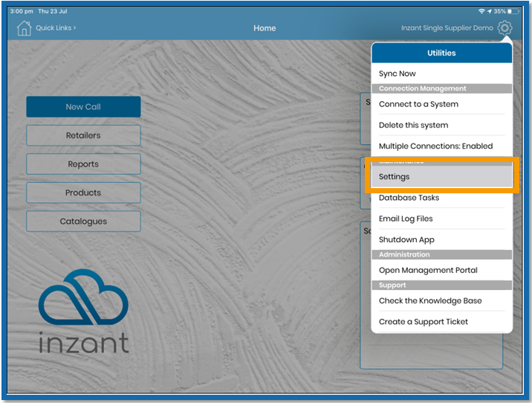
Task: Start a New Call
Action: tap(83, 106)
